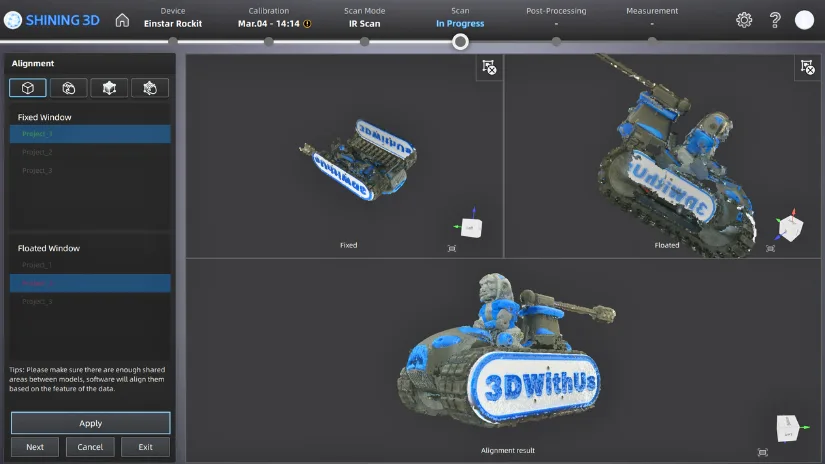The width and height of the screenshot is (825, 464).
Task: Click the active Scan progress marker circle
Action: click(460, 42)
